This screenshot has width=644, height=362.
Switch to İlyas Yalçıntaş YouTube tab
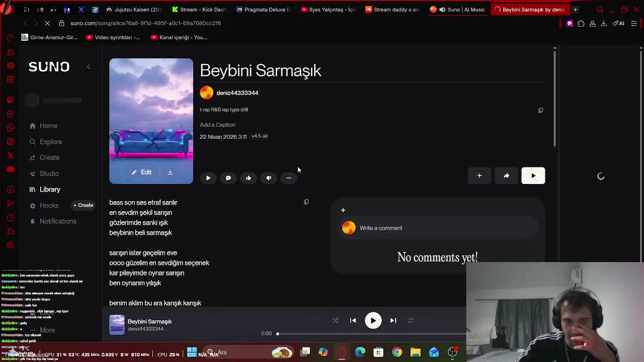coord(328,10)
